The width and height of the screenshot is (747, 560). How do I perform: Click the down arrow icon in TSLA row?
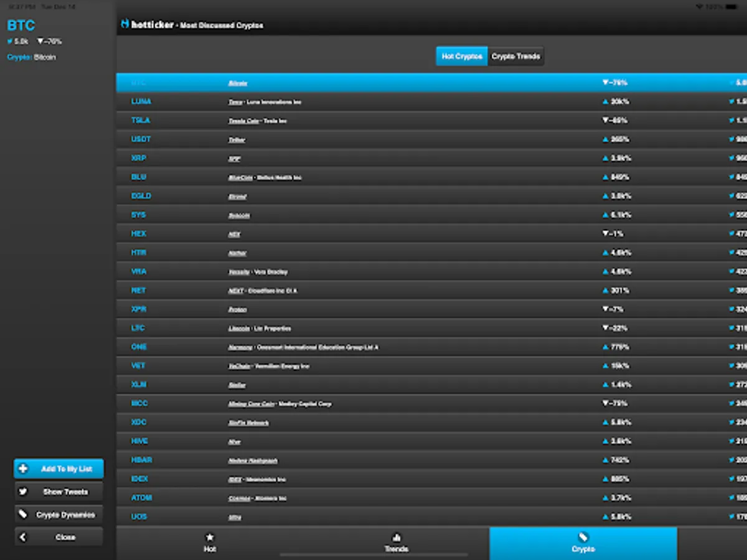[605, 121]
